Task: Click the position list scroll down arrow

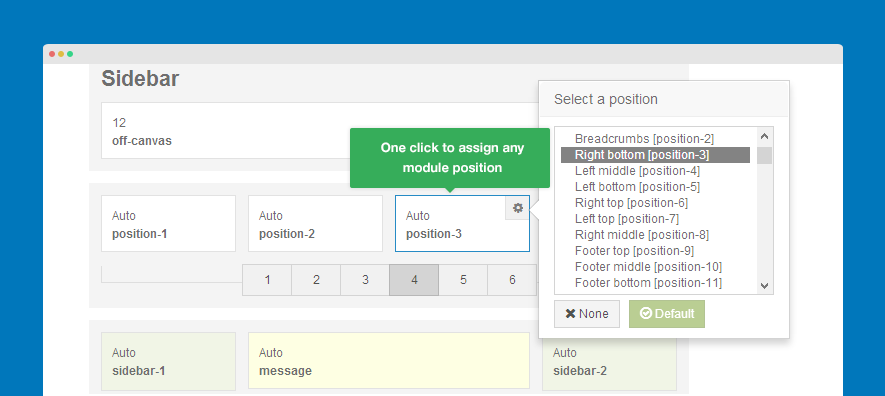Action: [765, 286]
